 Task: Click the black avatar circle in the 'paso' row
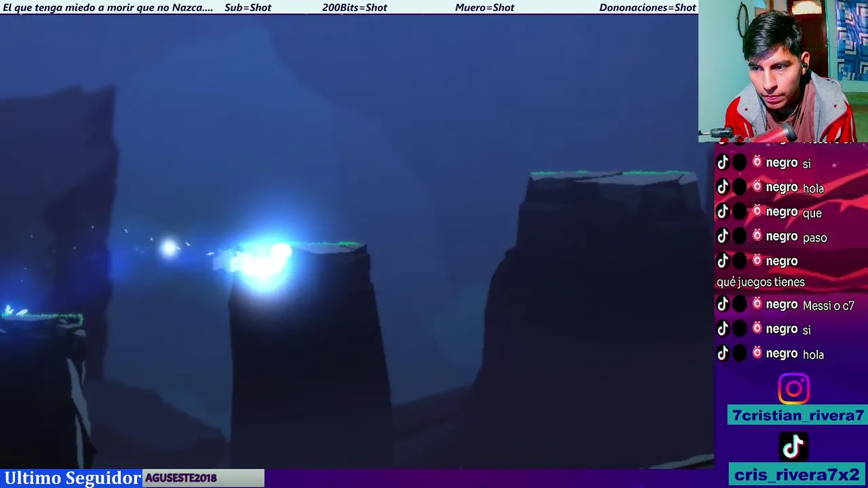click(740, 236)
